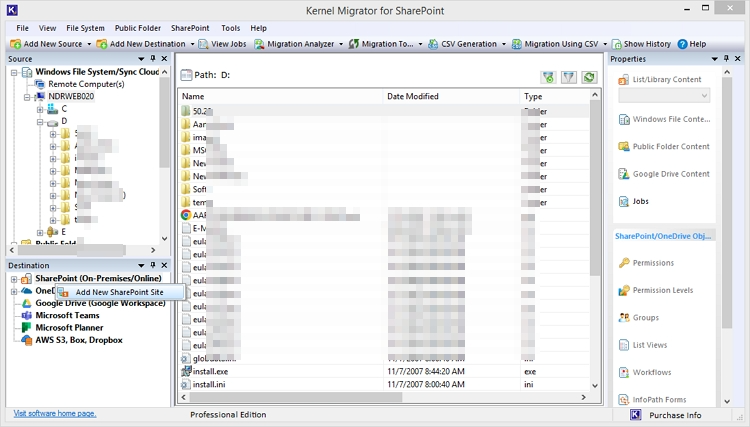Viewport: 750px width, 427px height.
Task: Collapse the Windows File System/Sync Cloud node
Action: 14,73
